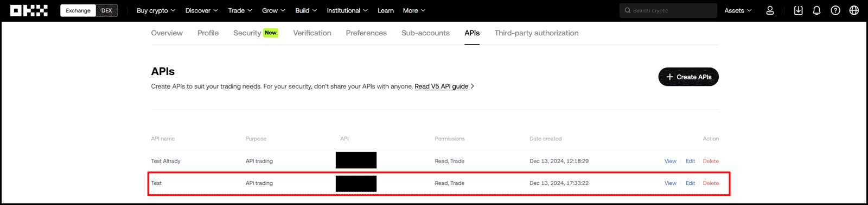Edit the Test Altrady API

coord(690,161)
